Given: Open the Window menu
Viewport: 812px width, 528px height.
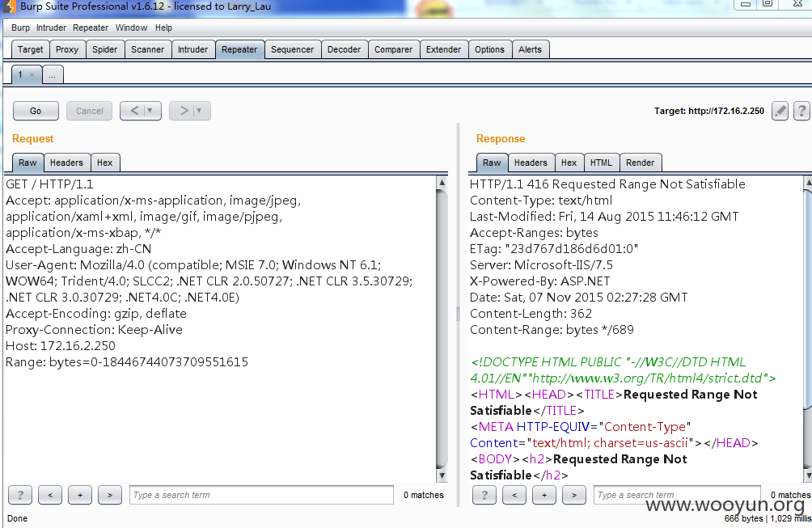Looking at the screenshot, I should tap(132, 27).
